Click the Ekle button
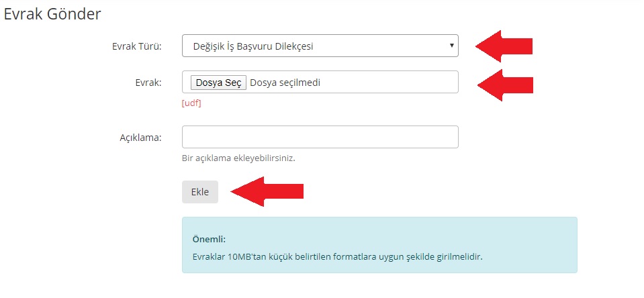The image size is (644, 298). click(199, 192)
